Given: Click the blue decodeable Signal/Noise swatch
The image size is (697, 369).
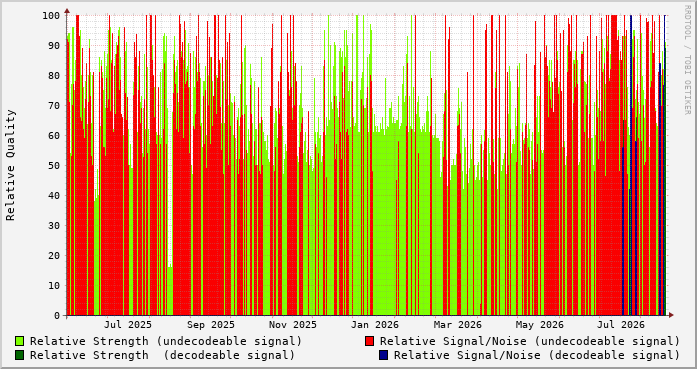Looking at the screenshot, I should (x=384, y=355).
